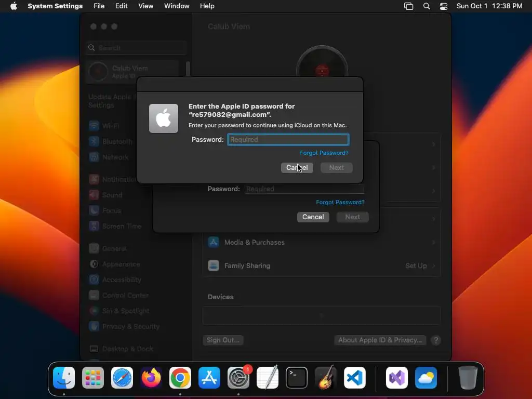Open the System Settings Dock icon
Screen dimensions: 532x399
coord(238,378)
